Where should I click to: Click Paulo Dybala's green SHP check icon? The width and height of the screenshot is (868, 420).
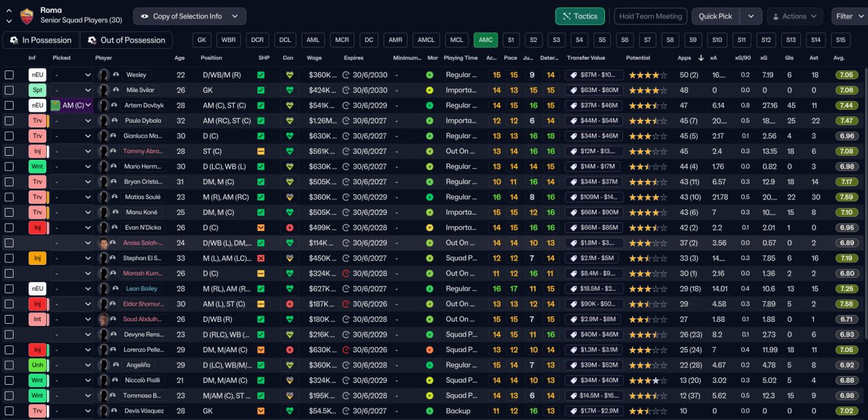pyautogui.click(x=261, y=121)
